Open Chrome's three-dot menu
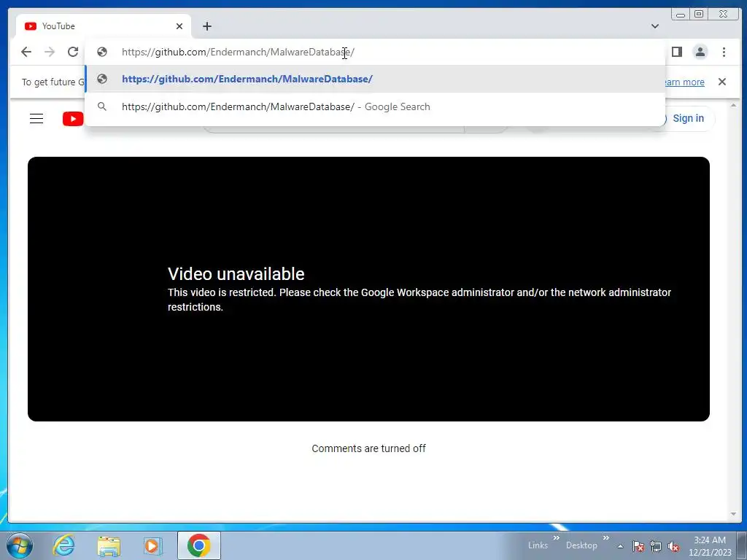 tap(724, 52)
